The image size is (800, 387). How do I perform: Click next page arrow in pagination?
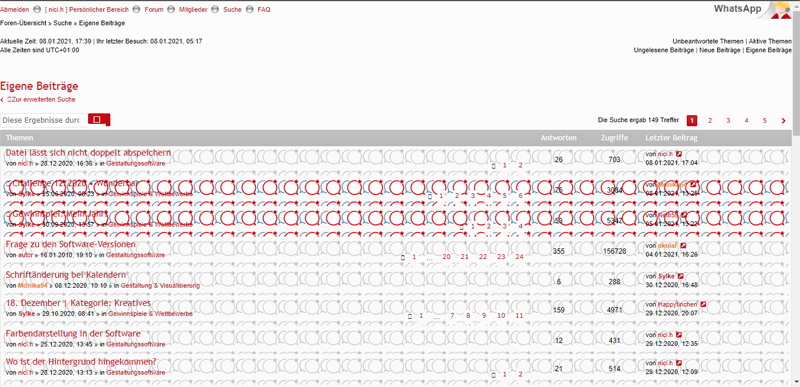(x=784, y=121)
